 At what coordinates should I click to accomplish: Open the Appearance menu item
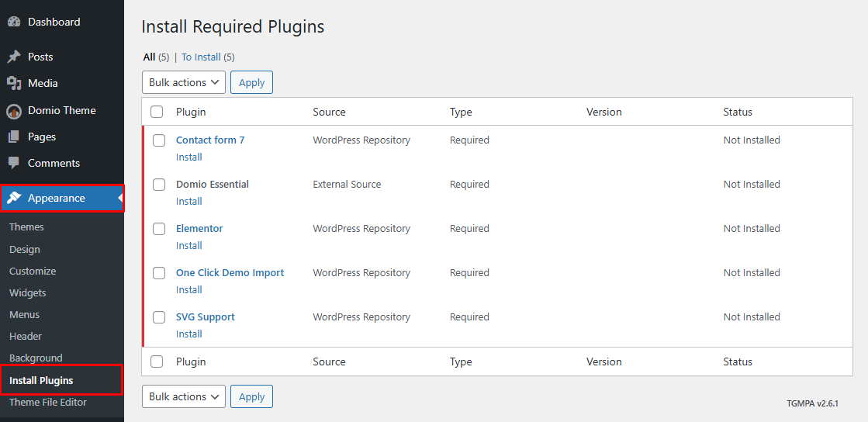point(62,199)
